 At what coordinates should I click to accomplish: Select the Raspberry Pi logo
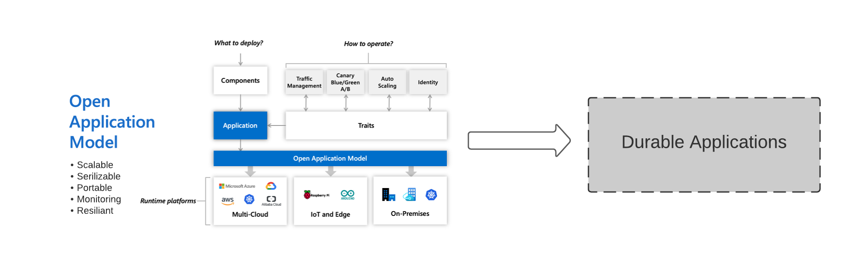pyautogui.click(x=316, y=195)
